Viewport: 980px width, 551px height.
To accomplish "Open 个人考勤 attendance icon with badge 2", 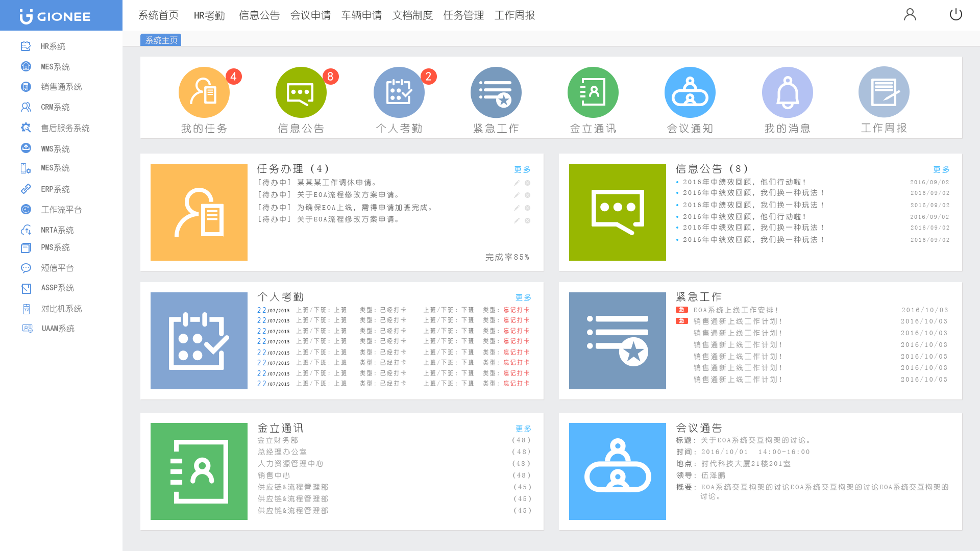I will click(x=399, y=92).
